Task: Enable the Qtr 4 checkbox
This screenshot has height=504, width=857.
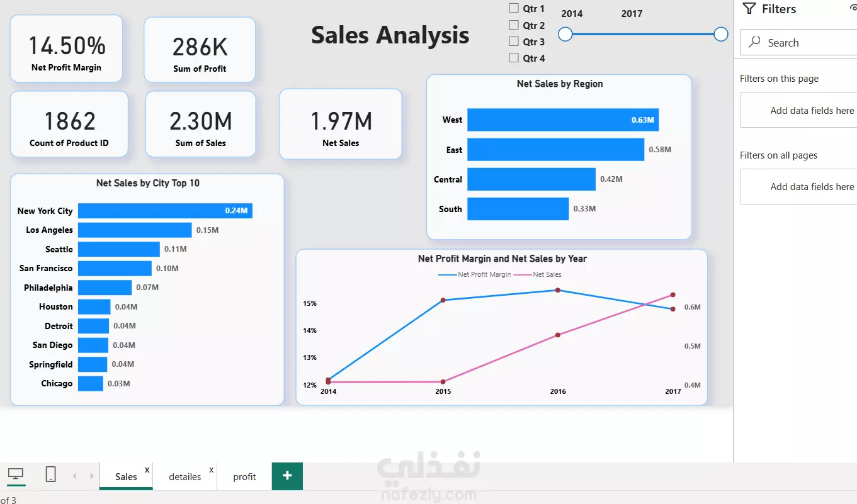Action: 514,58
